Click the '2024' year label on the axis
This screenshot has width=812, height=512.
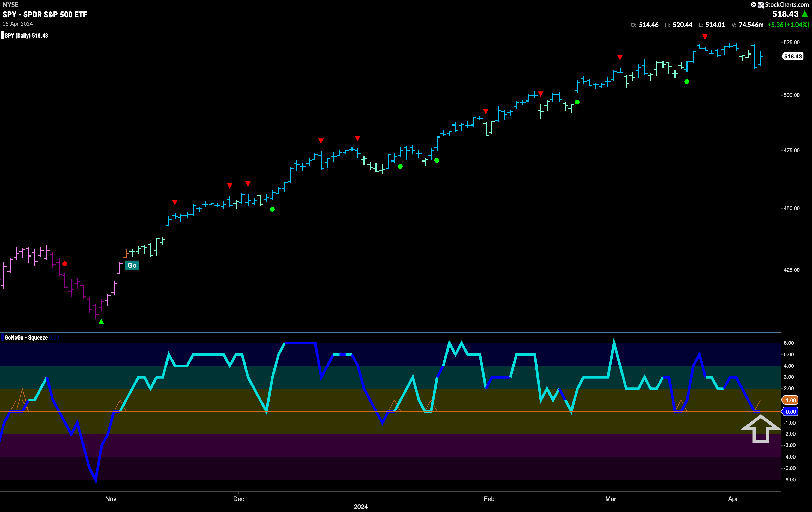(x=361, y=507)
